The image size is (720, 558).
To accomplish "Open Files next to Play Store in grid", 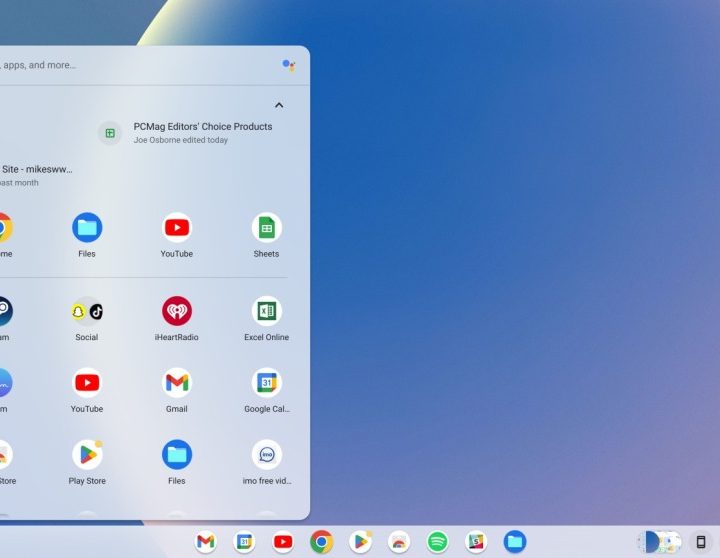I will [x=177, y=455].
